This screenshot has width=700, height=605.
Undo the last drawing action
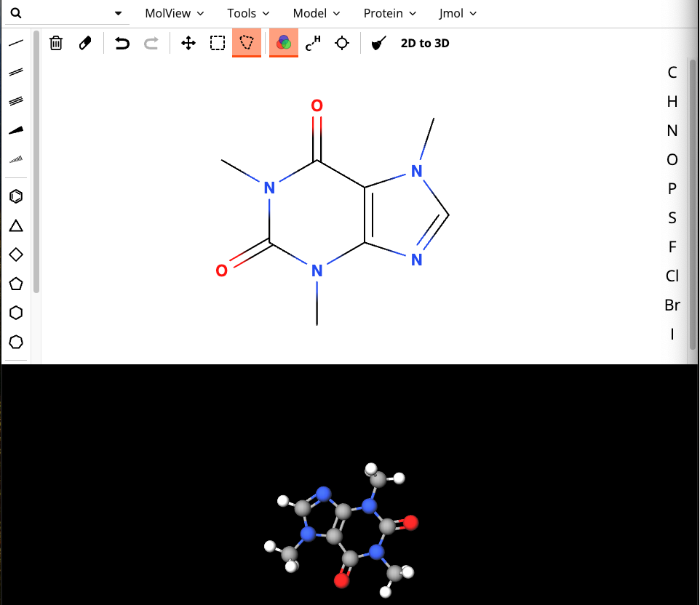(x=122, y=43)
